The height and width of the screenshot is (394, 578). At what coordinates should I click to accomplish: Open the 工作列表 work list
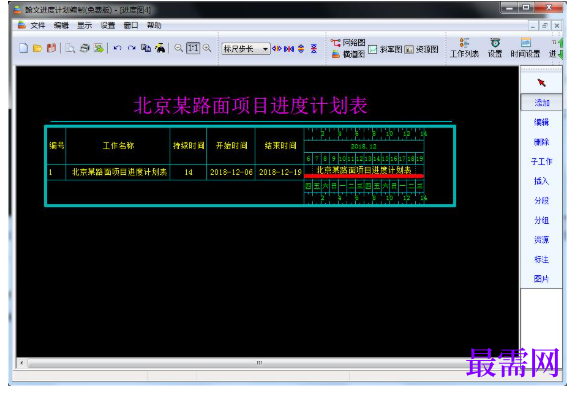click(464, 48)
